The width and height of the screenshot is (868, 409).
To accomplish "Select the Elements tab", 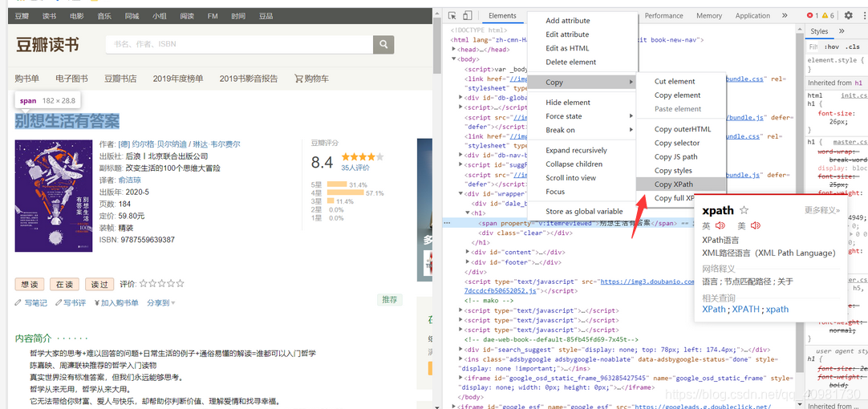I will [x=502, y=15].
